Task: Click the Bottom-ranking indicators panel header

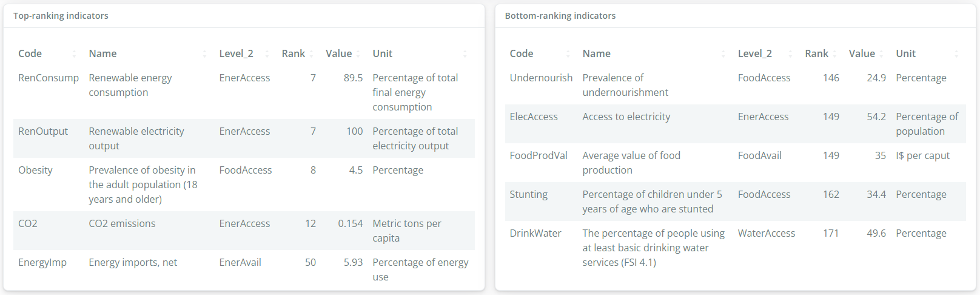Action: pos(736,16)
